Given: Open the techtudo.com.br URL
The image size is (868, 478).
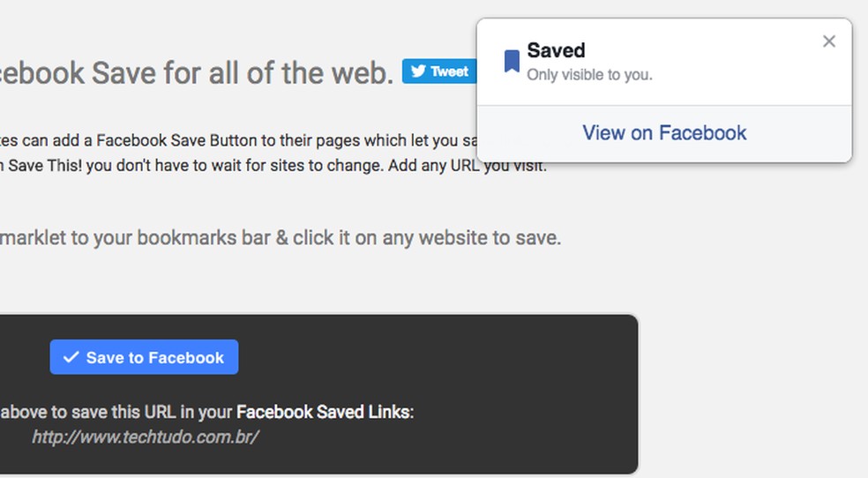Looking at the screenshot, I should (145, 437).
